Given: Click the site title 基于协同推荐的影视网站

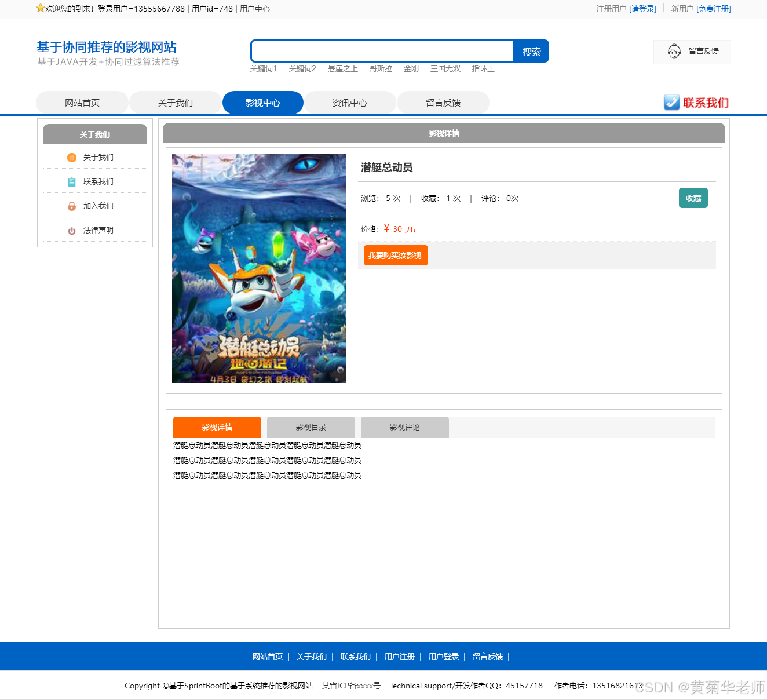Looking at the screenshot, I should (107, 47).
